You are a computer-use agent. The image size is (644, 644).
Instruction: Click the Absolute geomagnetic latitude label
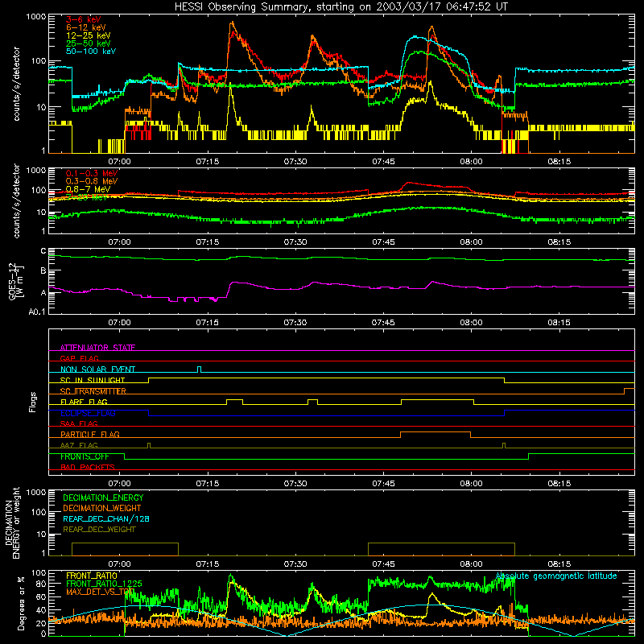tap(556, 576)
